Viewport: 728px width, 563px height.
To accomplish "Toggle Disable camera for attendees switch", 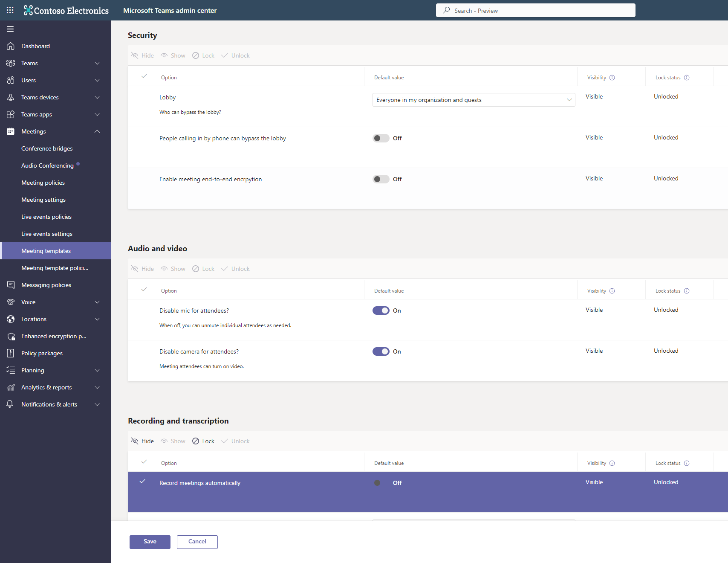I will click(x=381, y=351).
